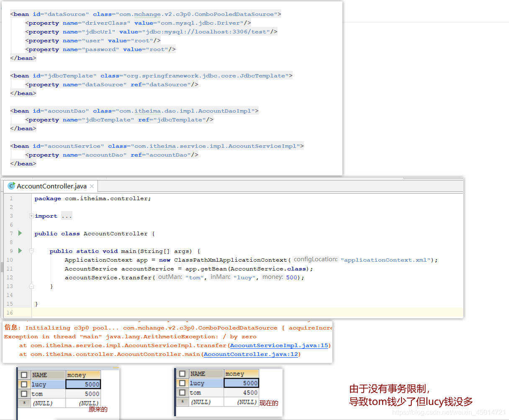Select tom's 5000 money cell in original table

pos(83,394)
